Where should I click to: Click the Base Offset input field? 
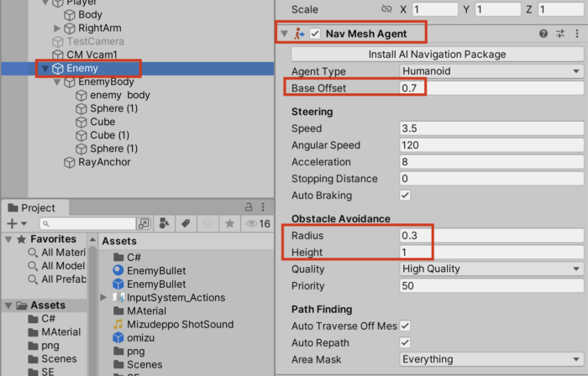(491, 88)
